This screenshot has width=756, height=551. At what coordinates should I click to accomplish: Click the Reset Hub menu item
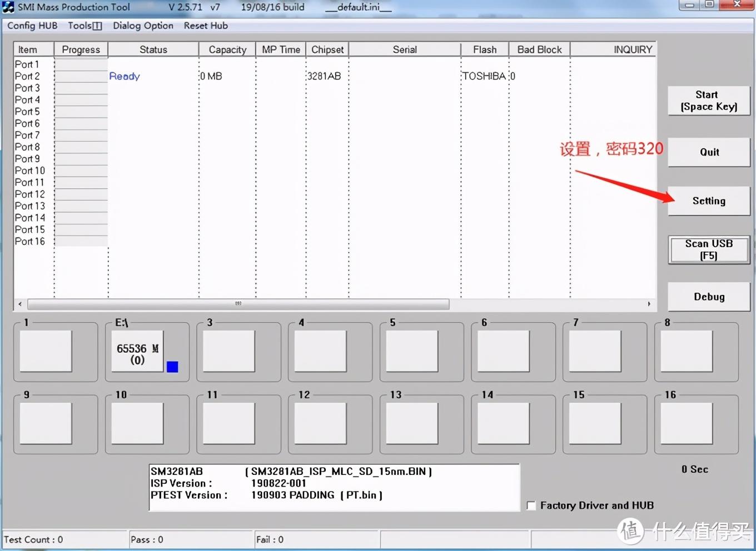point(206,26)
